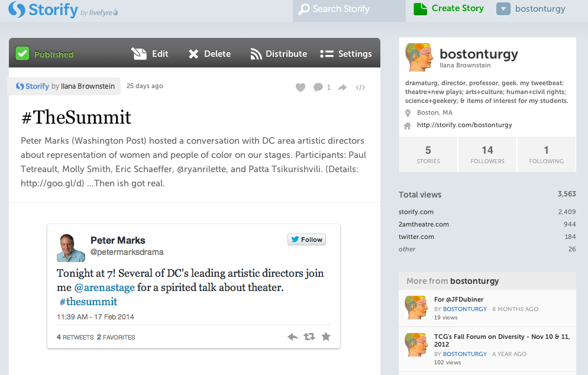Click the Storify by Ilana Brownstein badge
Viewport: 588px width, 375px height.
click(x=65, y=86)
